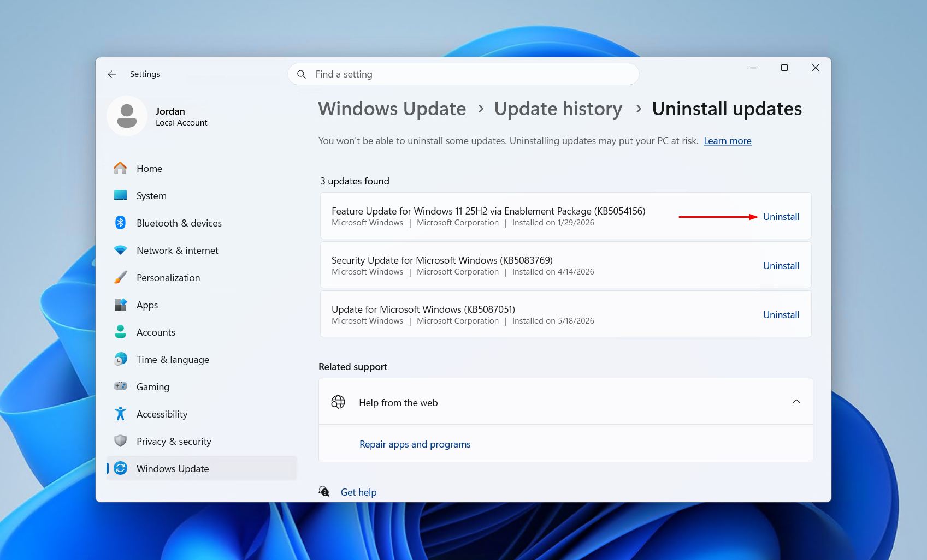Uninstall Feature Update KB5054156

pos(781,217)
